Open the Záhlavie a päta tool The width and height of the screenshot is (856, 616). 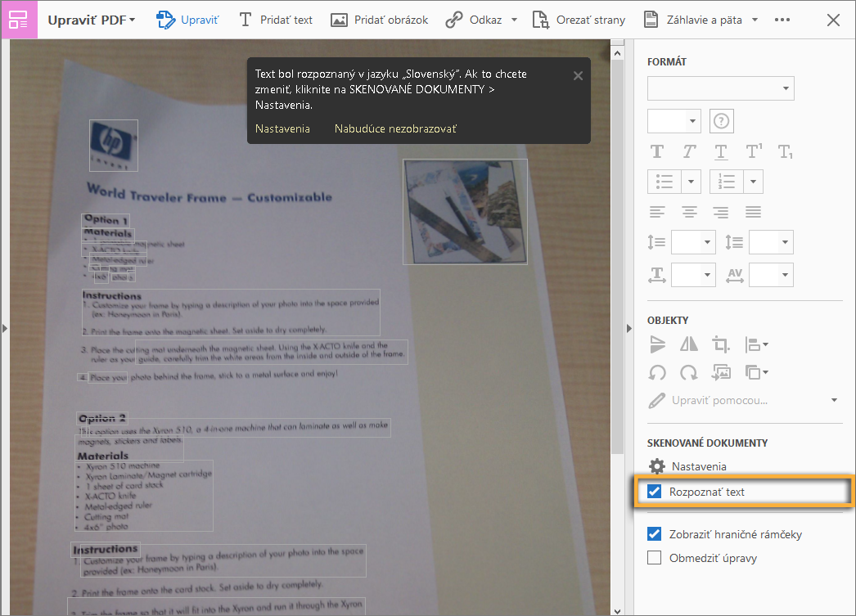tap(693, 20)
